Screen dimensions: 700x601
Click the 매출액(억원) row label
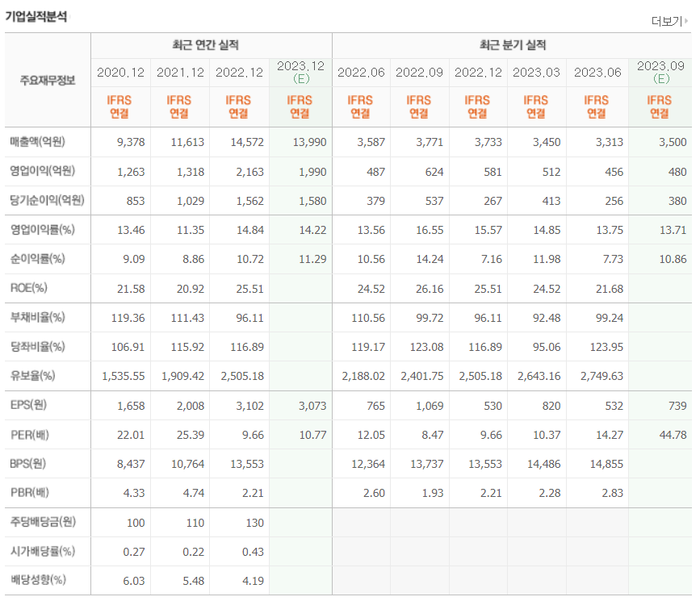pyautogui.click(x=37, y=141)
